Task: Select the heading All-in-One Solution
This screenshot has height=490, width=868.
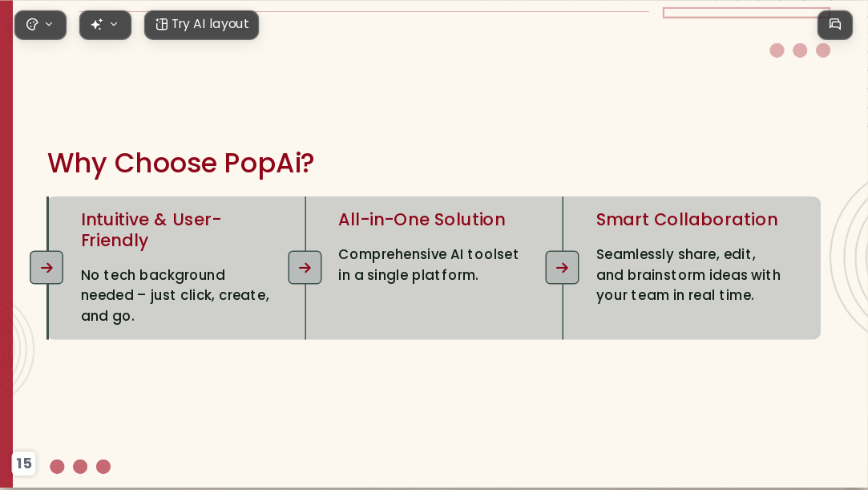Action: point(422,220)
